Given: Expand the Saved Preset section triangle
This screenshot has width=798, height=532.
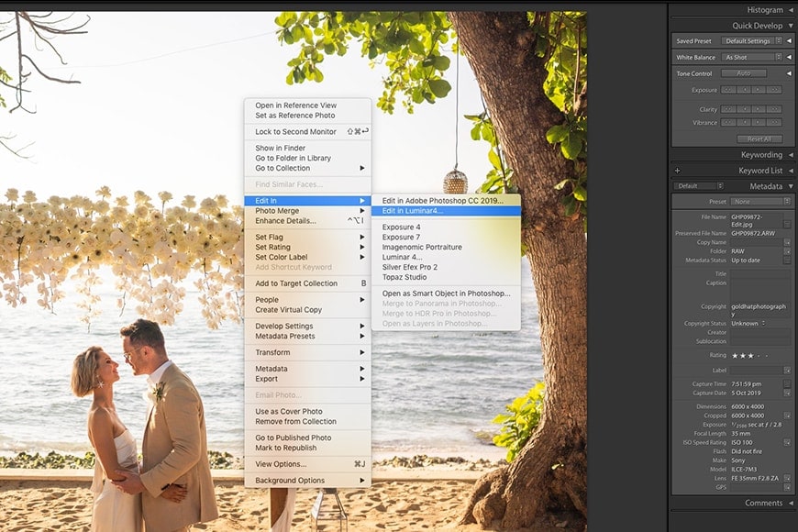Looking at the screenshot, I should 790,40.
